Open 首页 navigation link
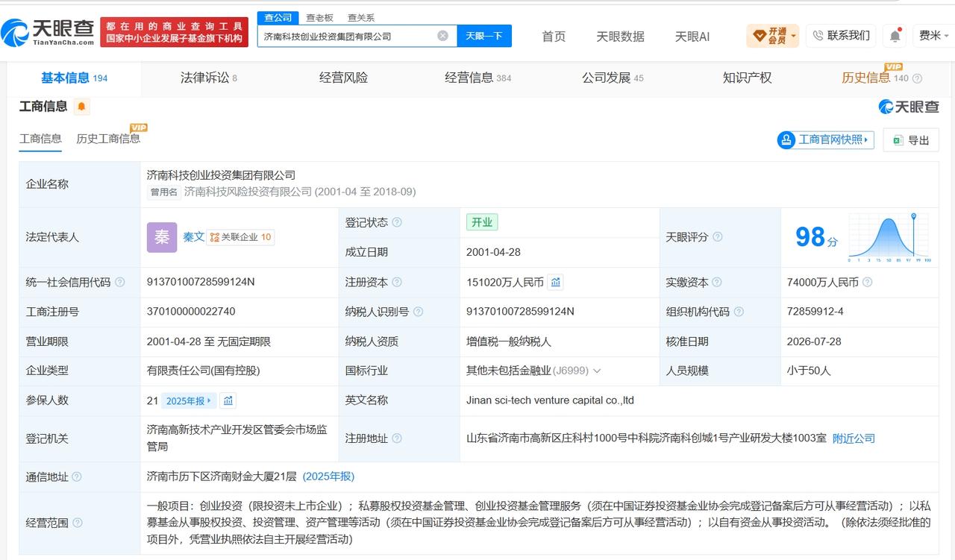 pyautogui.click(x=554, y=36)
